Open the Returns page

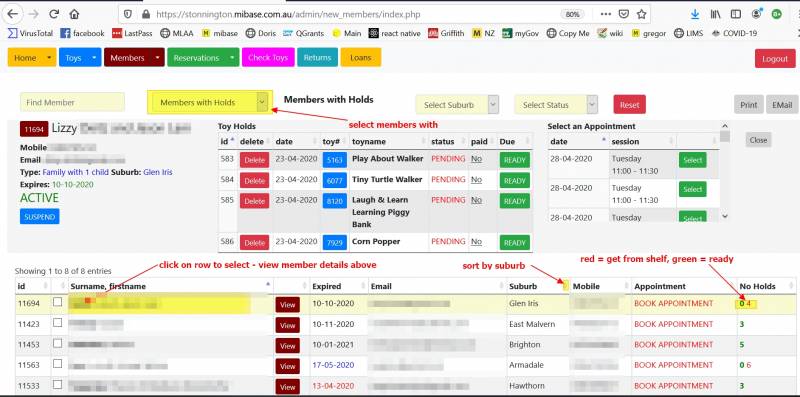[317, 58]
